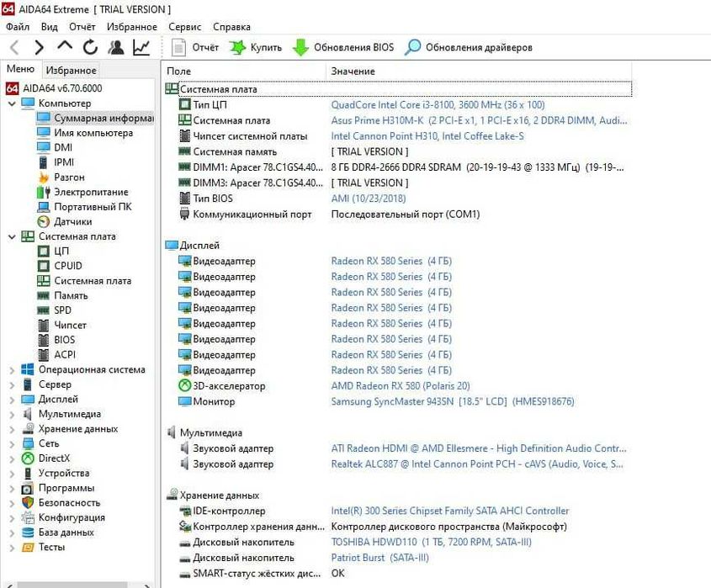Viewport: 711px width, 588px height.
Task: Open user management icon in toolbar
Action: 116,47
